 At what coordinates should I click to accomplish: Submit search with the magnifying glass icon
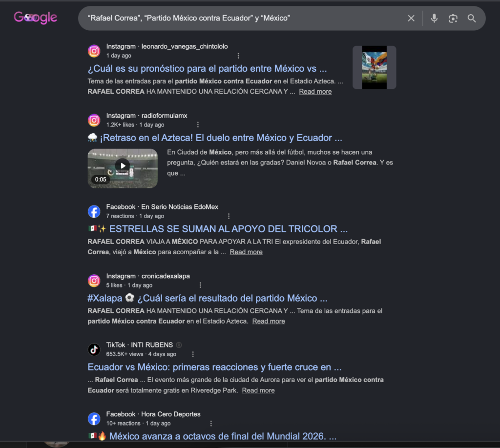(472, 19)
